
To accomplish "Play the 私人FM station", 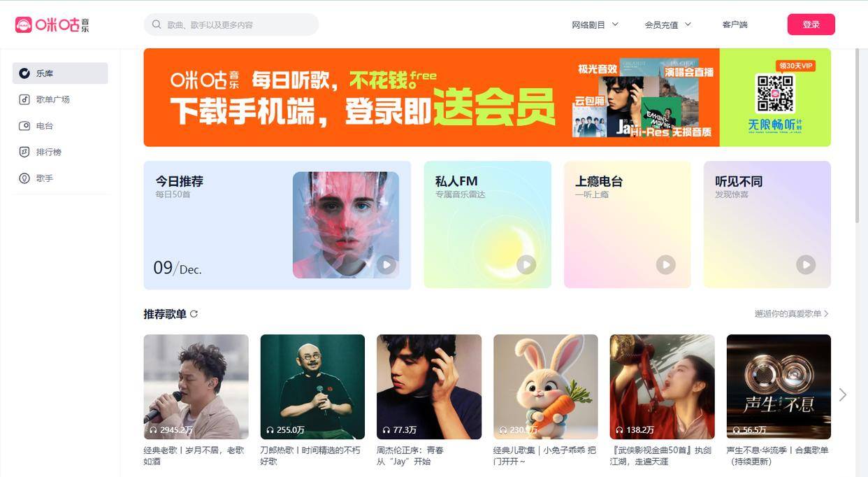I will click(526, 264).
